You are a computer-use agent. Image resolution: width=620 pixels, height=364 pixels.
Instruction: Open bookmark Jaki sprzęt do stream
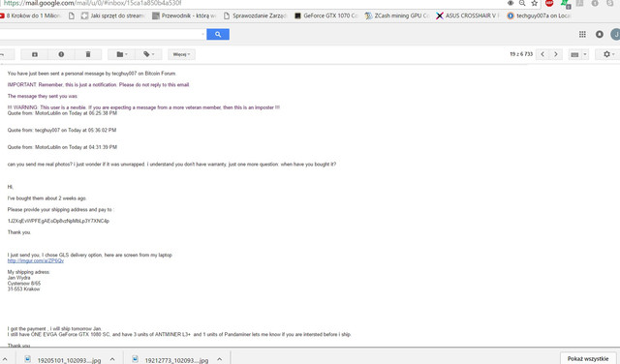click(112, 15)
